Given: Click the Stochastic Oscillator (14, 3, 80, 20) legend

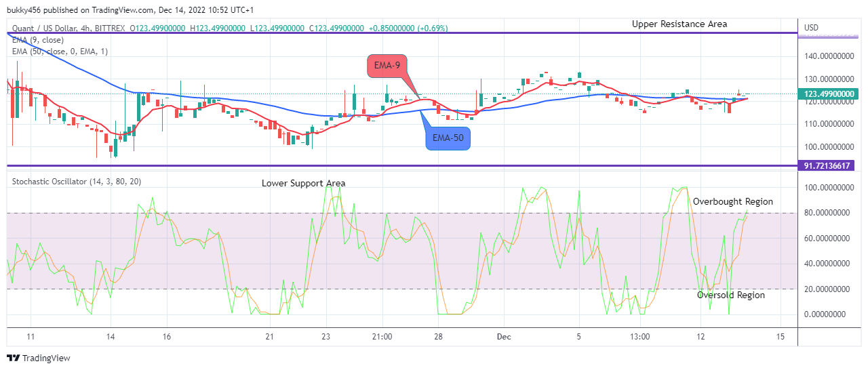Looking at the screenshot, I should tap(76, 181).
